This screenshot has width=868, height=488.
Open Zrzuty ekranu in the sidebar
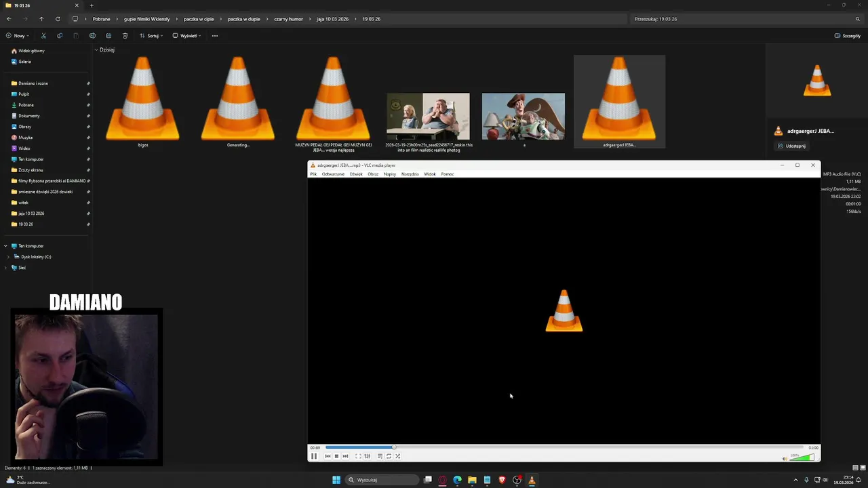tap(31, 170)
